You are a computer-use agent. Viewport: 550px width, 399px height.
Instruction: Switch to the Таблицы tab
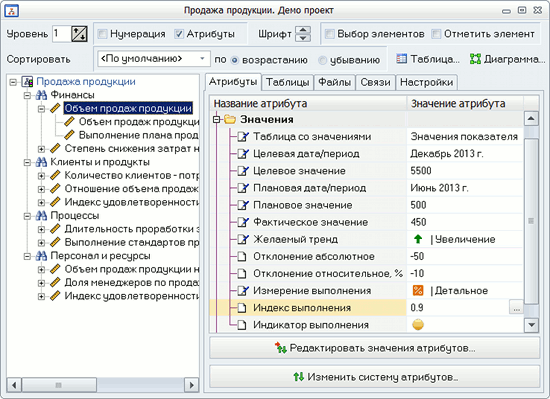point(288,82)
